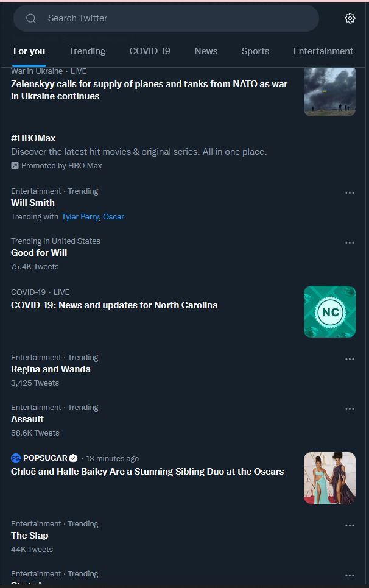
Task: Open Explore settings gear icon
Action: 350,18
